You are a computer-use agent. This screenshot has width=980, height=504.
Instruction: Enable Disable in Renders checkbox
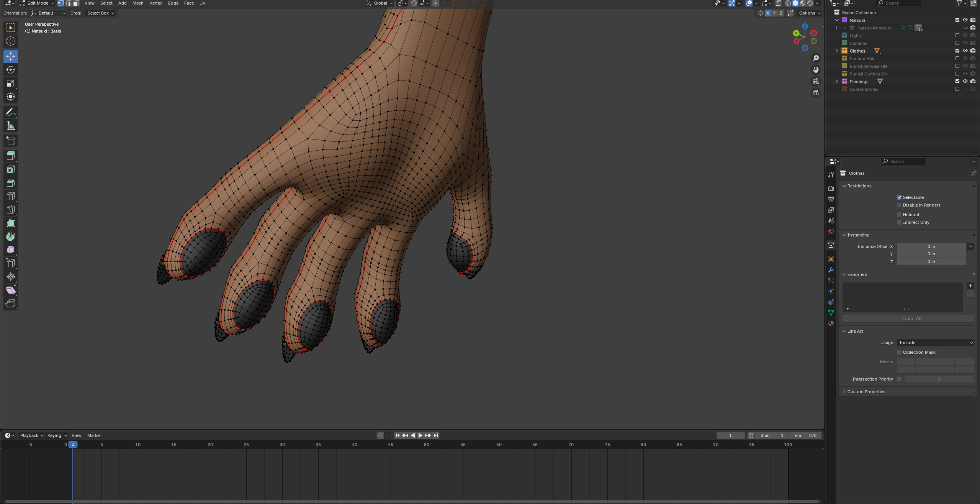coord(899,205)
